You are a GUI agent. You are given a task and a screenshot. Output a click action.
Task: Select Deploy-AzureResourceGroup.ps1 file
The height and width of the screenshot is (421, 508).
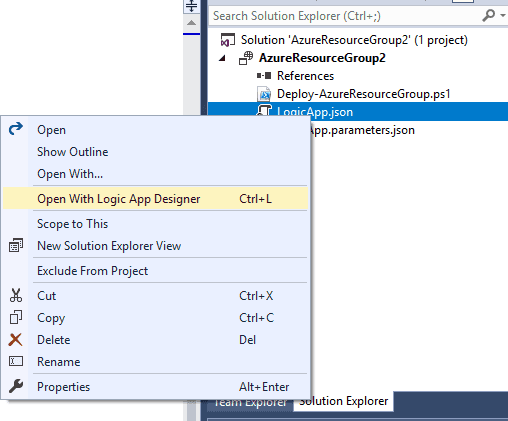point(364,94)
